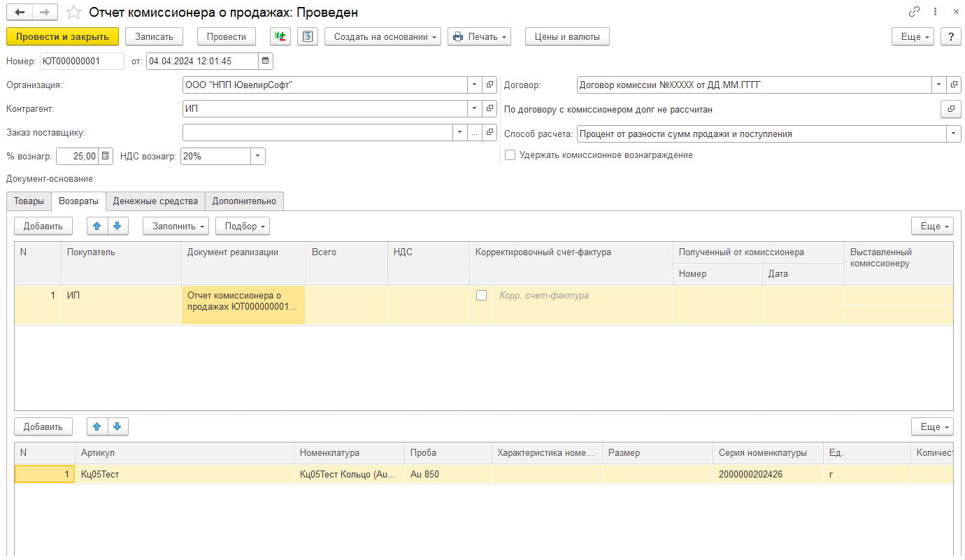Expand the НДС вознагр dropdown

tap(258, 156)
